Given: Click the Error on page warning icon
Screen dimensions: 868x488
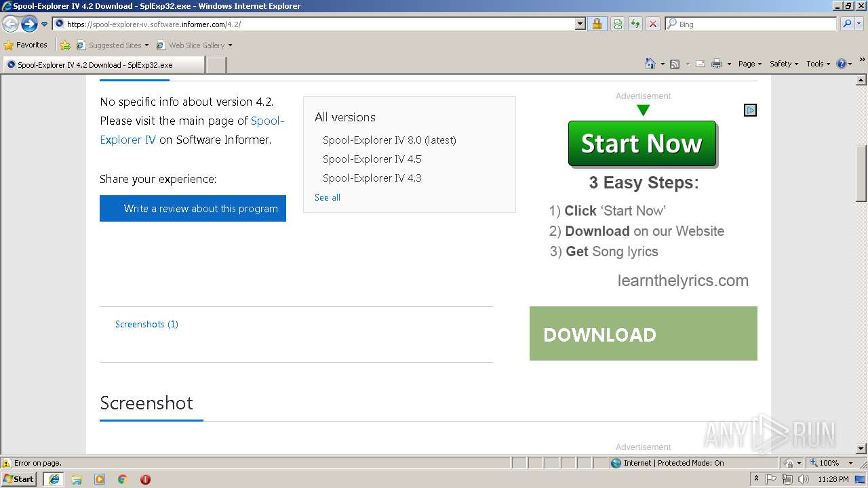Looking at the screenshot, I should [x=7, y=463].
